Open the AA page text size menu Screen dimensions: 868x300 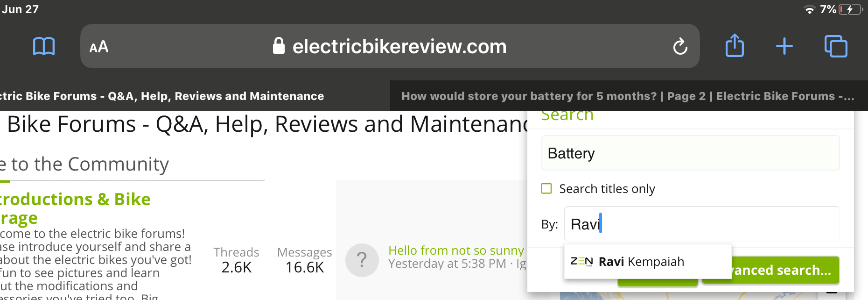click(98, 46)
